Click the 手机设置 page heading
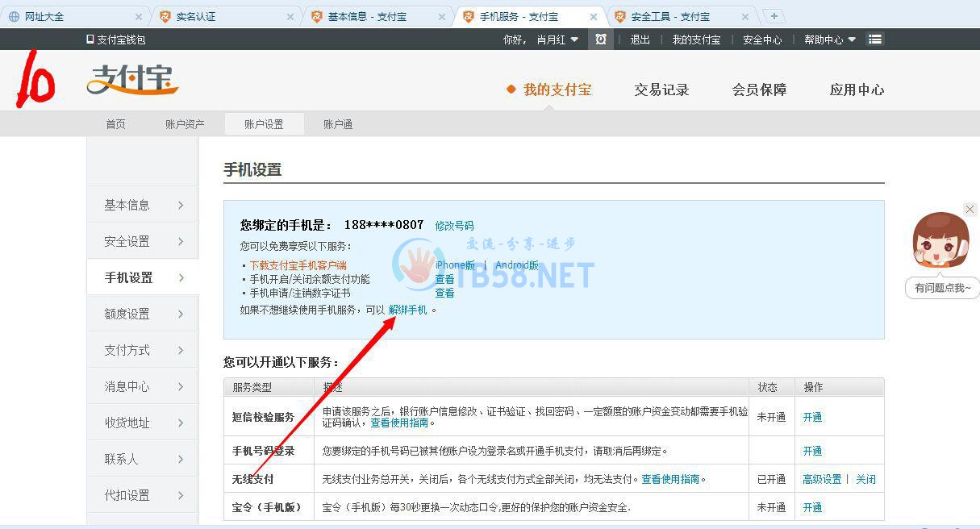Image resolution: width=980 pixels, height=529 pixels. tap(252, 170)
